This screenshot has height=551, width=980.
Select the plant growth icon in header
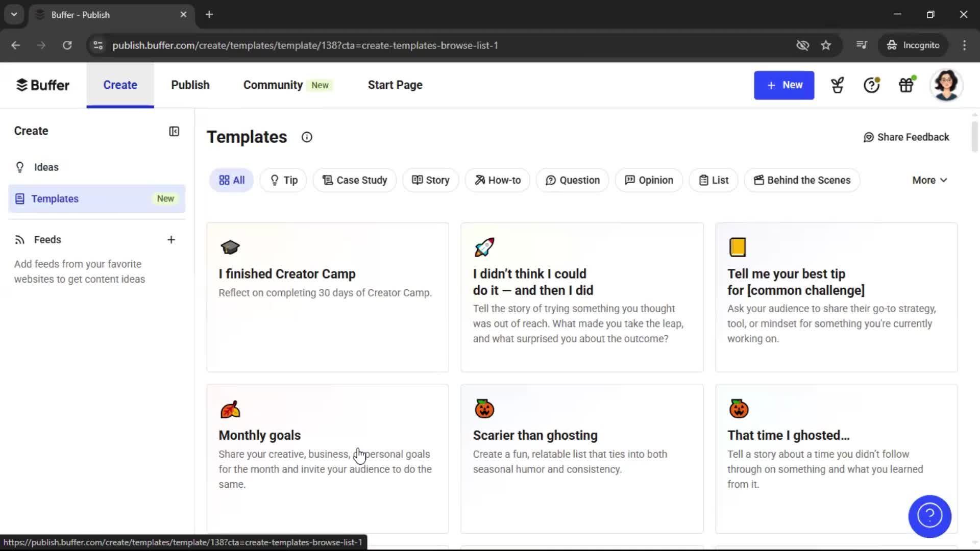[837, 85]
